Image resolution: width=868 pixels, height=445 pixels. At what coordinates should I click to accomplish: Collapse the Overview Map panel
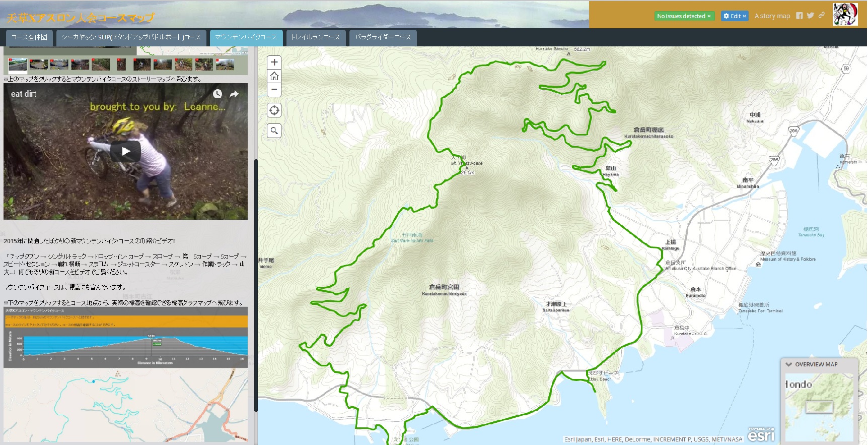pos(788,364)
